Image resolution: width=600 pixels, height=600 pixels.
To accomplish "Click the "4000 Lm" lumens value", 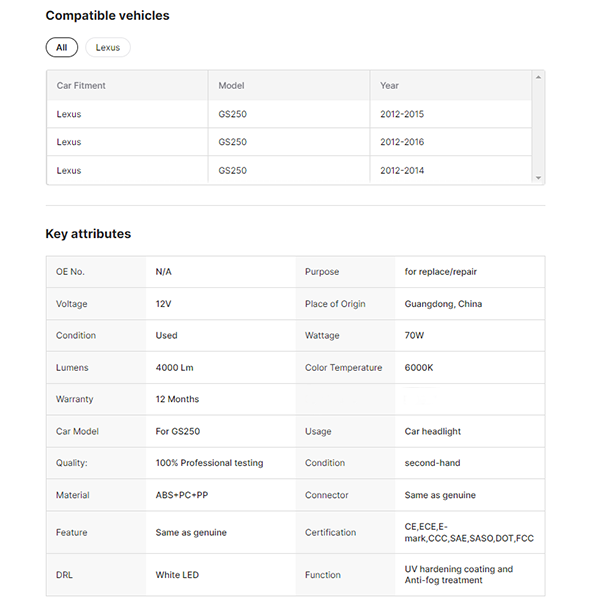I will tap(175, 368).
